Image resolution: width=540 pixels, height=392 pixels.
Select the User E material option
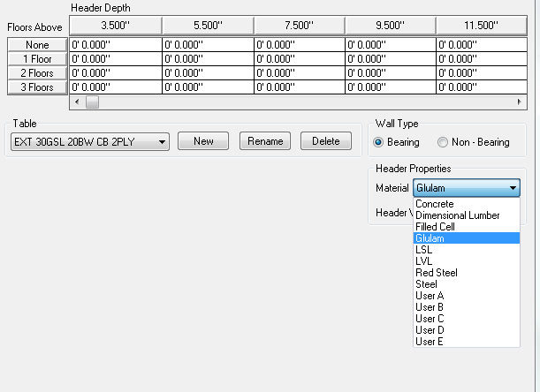(x=430, y=342)
